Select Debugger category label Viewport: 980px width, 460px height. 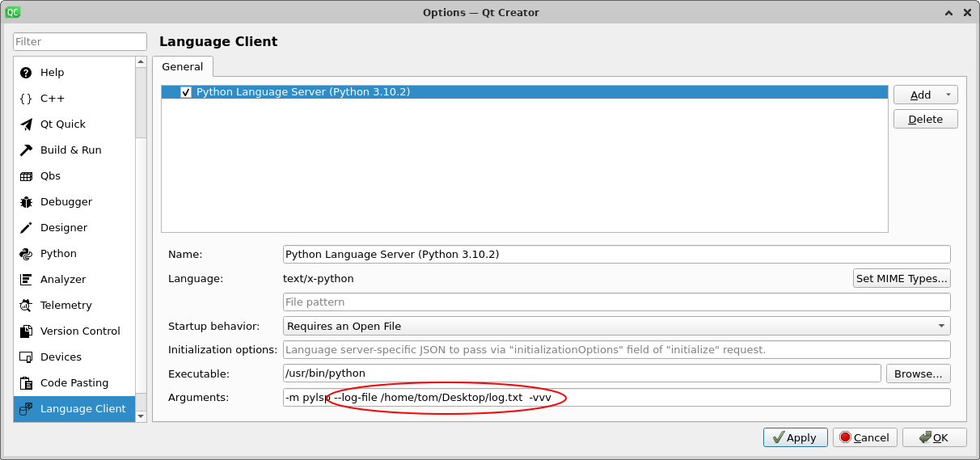pos(66,202)
